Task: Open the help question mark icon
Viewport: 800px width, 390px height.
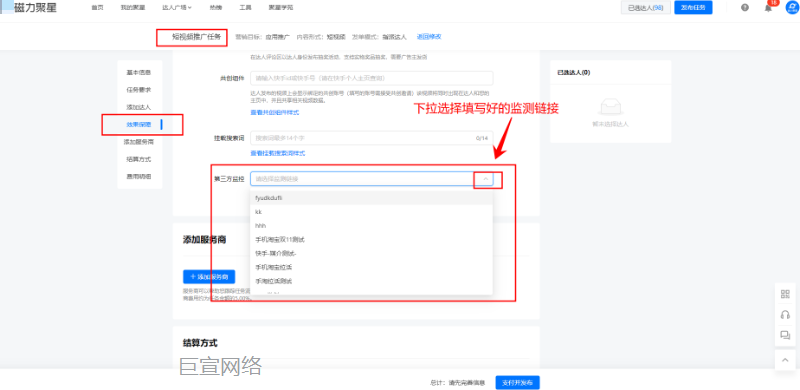Action: [745, 8]
